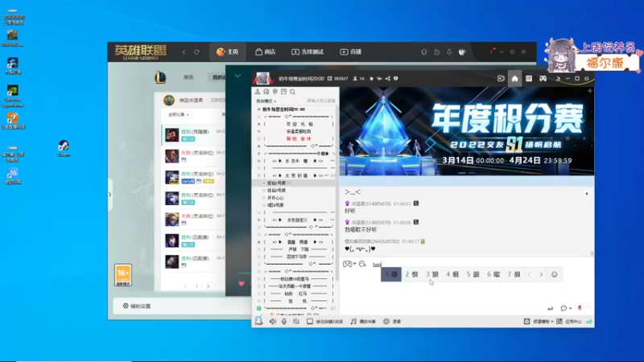
Task: Click the plus icon at banner corner
Action: coord(590,91)
